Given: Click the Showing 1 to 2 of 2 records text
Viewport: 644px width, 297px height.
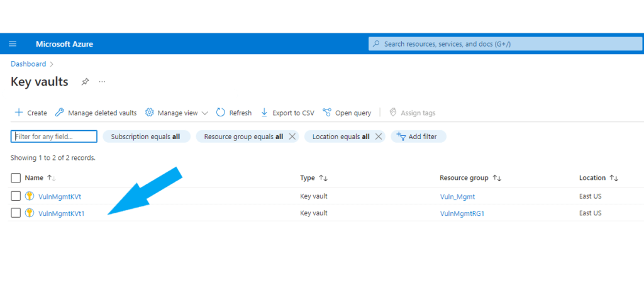Looking at the screenshot, I should 53,158.
